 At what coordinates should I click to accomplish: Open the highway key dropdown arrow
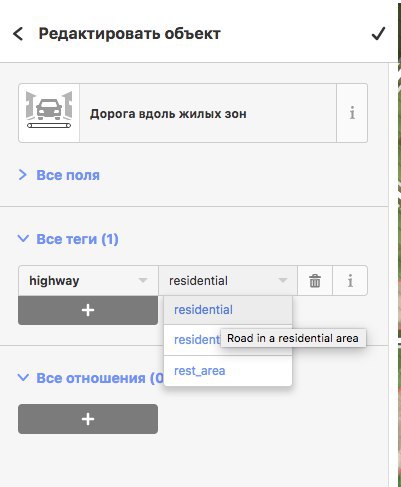[143, 280]
